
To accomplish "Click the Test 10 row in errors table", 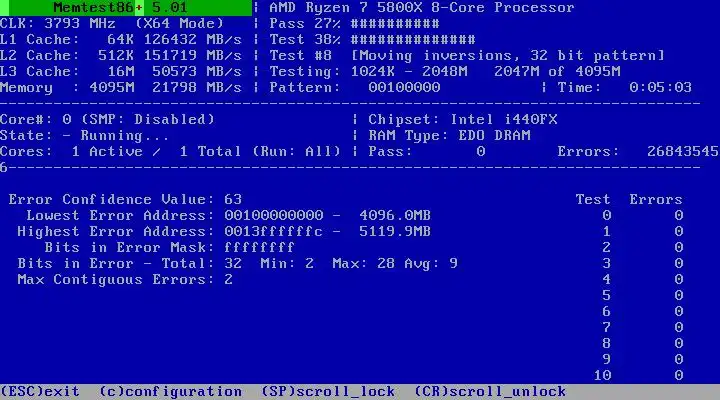I will [638, 376].
